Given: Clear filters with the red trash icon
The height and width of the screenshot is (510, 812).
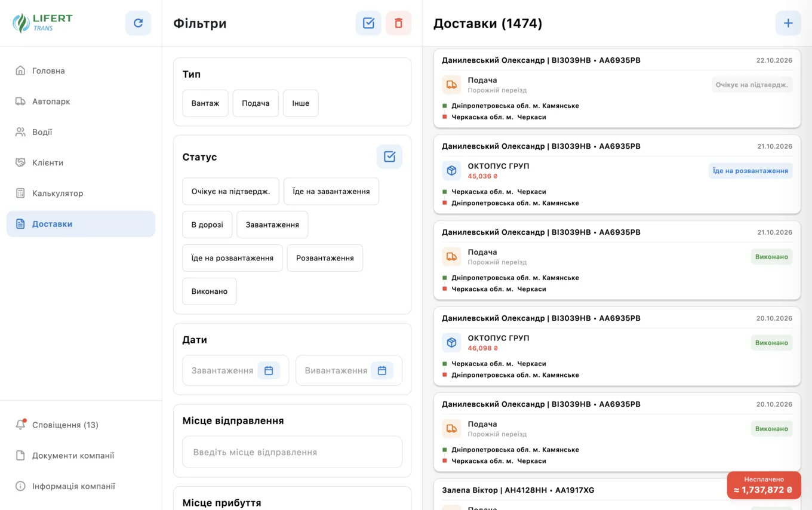Looking at the screenshot, I should point(398,23).
